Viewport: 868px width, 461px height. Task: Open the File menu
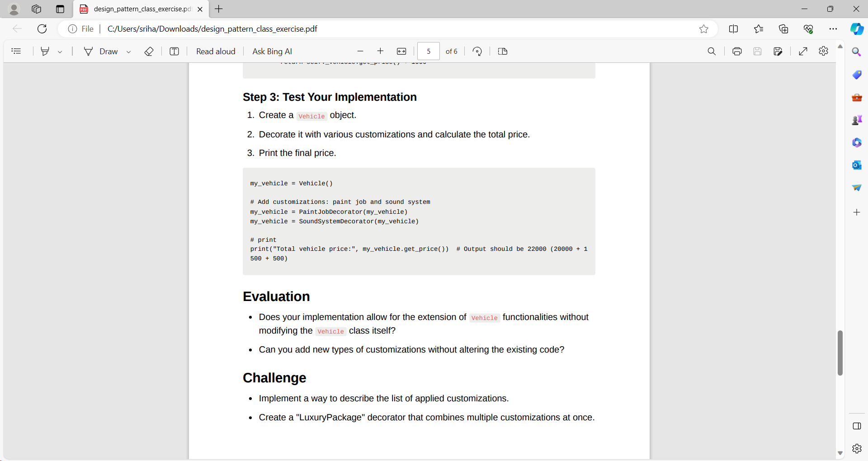click(x=87, y=28)
